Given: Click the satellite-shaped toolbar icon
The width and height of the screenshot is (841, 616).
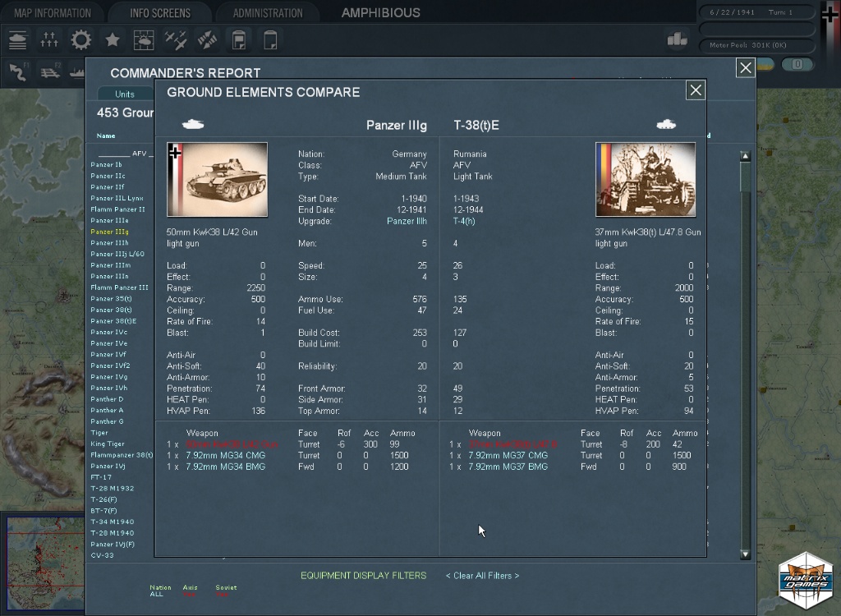Looking at the screenshot, I should [207, 40].
